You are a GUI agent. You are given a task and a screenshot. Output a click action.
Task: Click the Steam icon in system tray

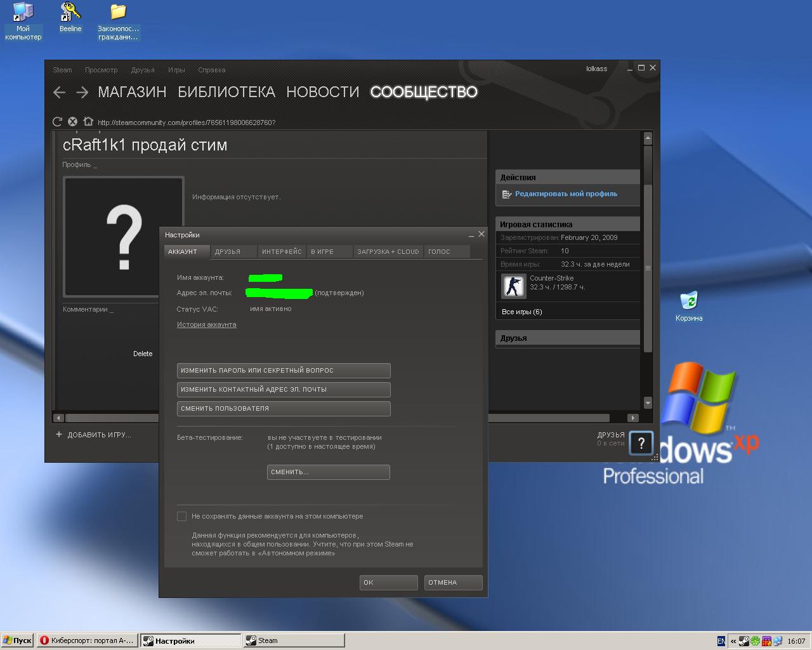(744, 641)
